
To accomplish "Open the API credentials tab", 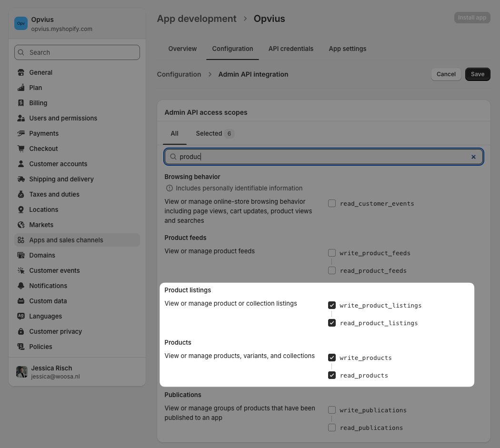I will tap(291, 49).
